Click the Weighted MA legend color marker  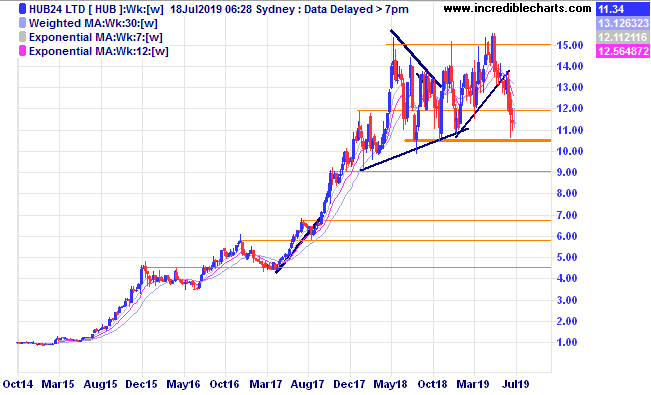click(22, 23)
